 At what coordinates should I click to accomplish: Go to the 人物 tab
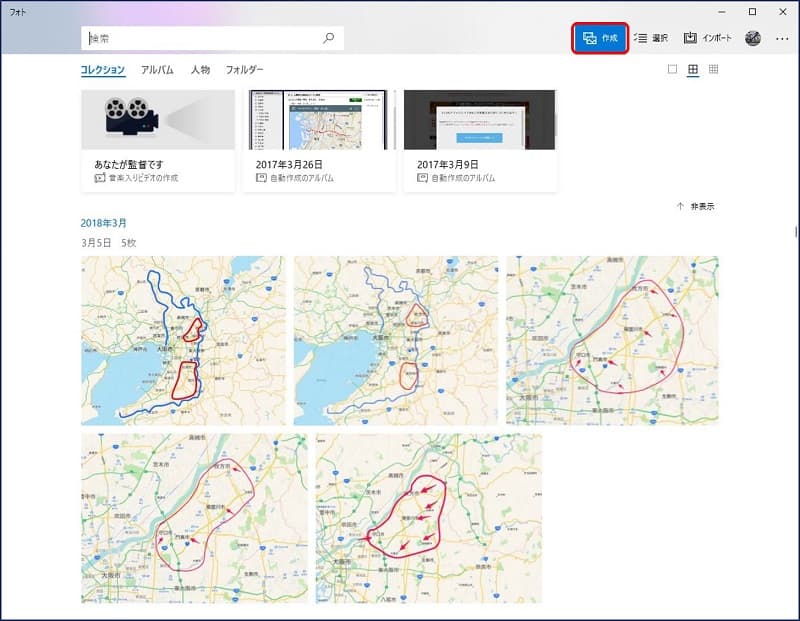pos(200,70)
